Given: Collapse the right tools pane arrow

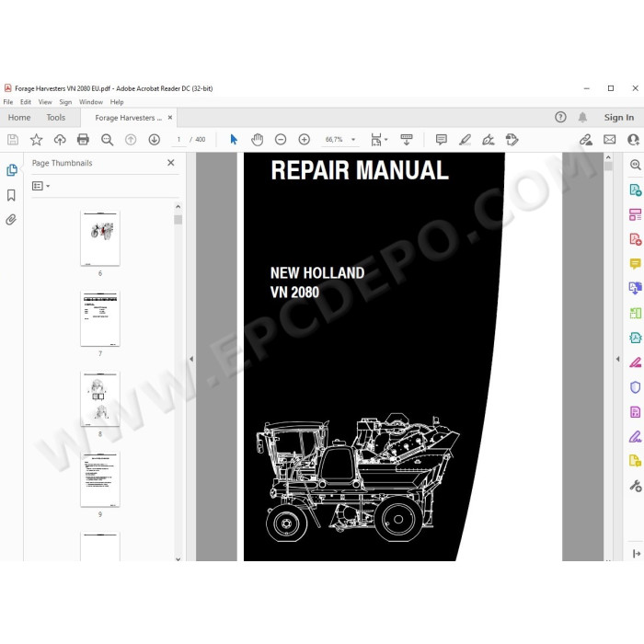Looking at the screenshot, I should 617,359.
